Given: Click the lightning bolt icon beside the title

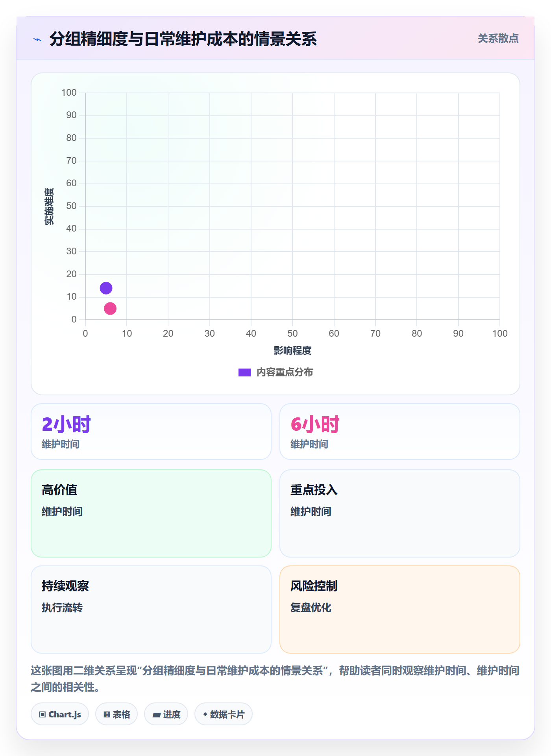Looking at the screenshot, I should [x=37, y=39].
